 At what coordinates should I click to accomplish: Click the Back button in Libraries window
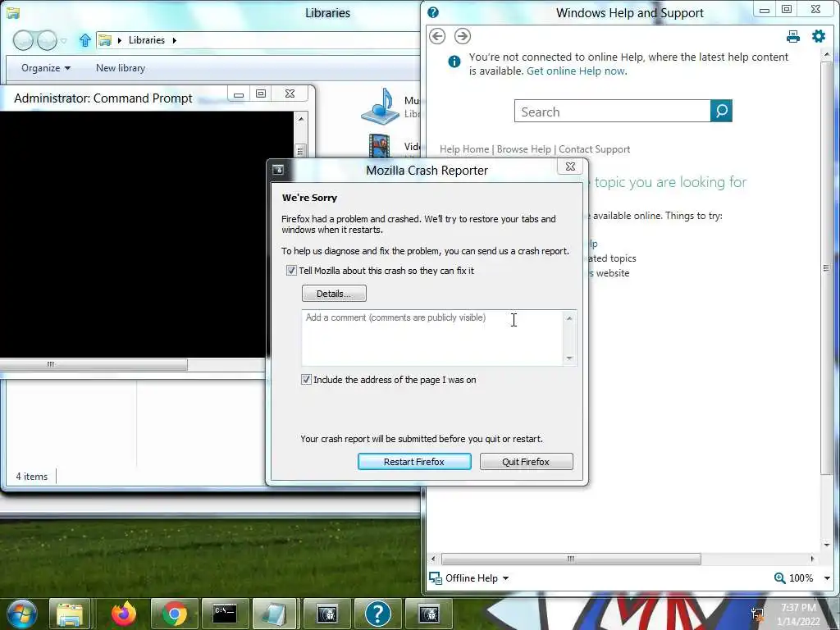point(23,40)
